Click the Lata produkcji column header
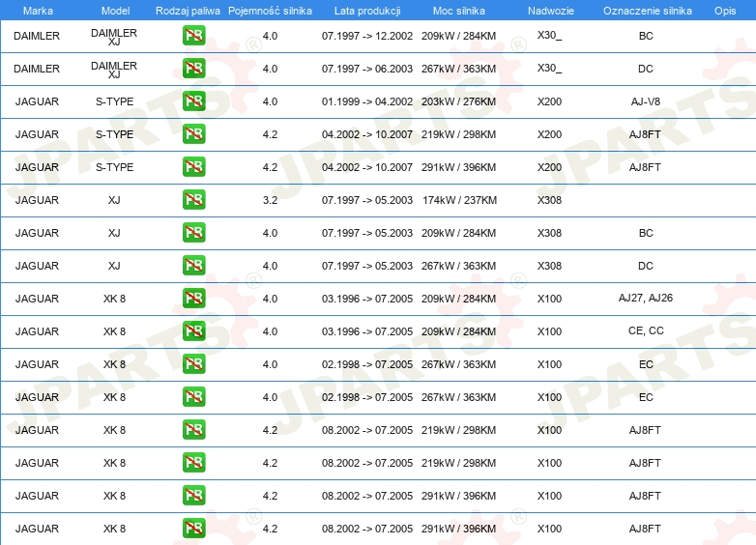The width and height of the screenshot is (756, 545). (x=367, y=11)
